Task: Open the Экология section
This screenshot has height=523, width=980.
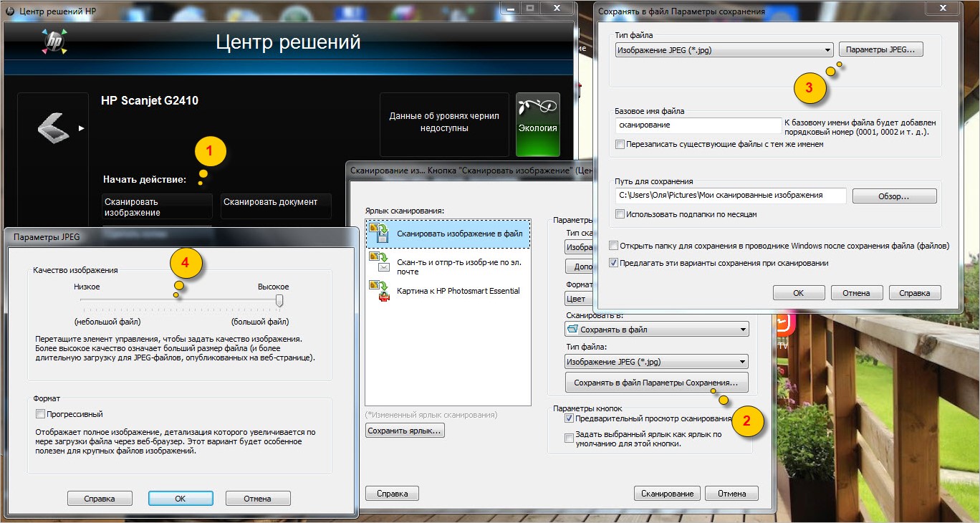Action: (538, 125)
